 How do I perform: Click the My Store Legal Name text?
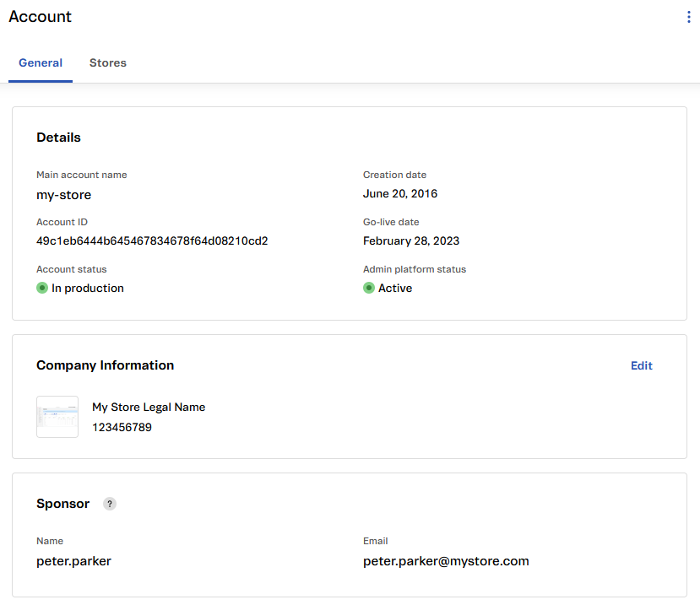tap(149, 407)
